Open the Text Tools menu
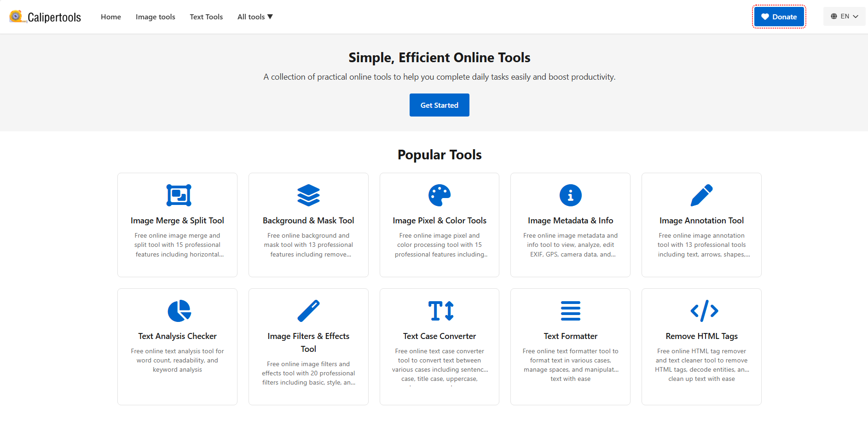Viewport: 868px width, 432px height. [206, 17]
